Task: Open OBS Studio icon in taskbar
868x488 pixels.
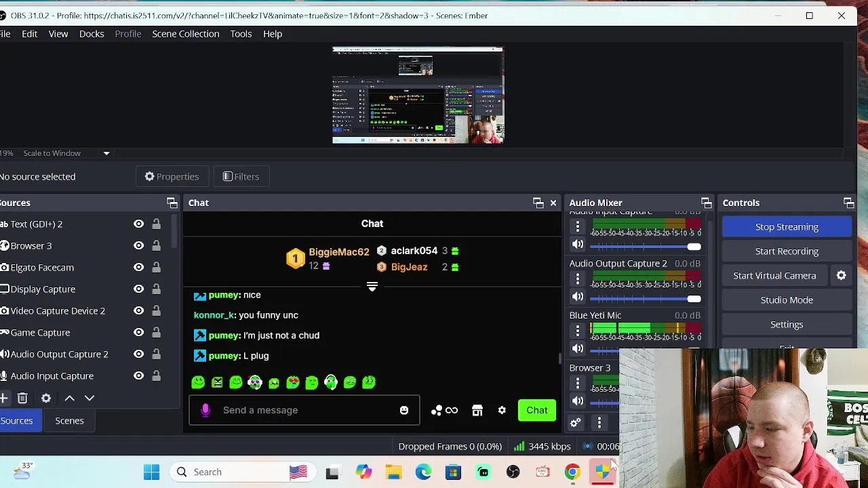Action: [x=513, y=472]
